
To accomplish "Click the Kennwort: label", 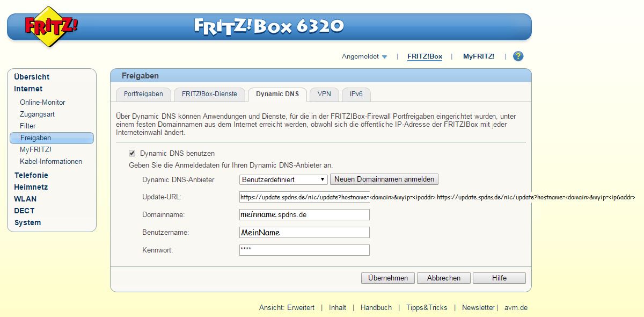I will [158, 250].
